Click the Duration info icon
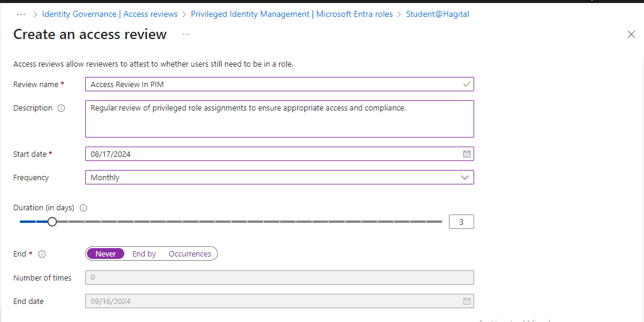This screenshot has height=322, width=644. click(83, 208)
